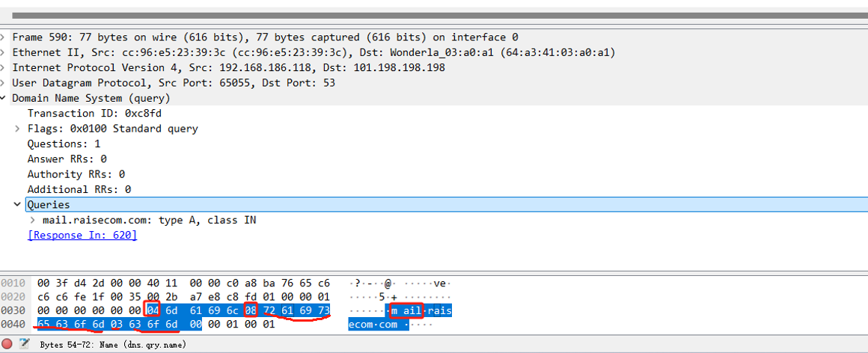This screenshot has width=868, height=353.
Task: Click the red expert info status icon
Action: coord(8,343)
